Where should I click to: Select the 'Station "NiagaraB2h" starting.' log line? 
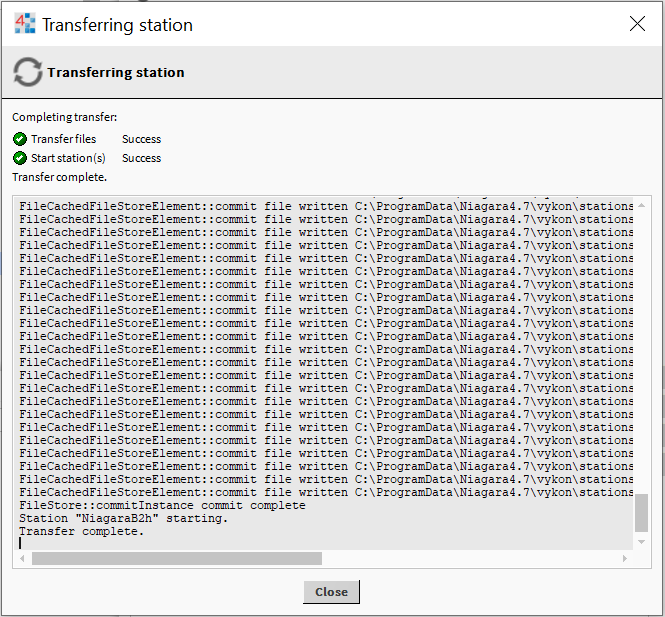(123, 518)
